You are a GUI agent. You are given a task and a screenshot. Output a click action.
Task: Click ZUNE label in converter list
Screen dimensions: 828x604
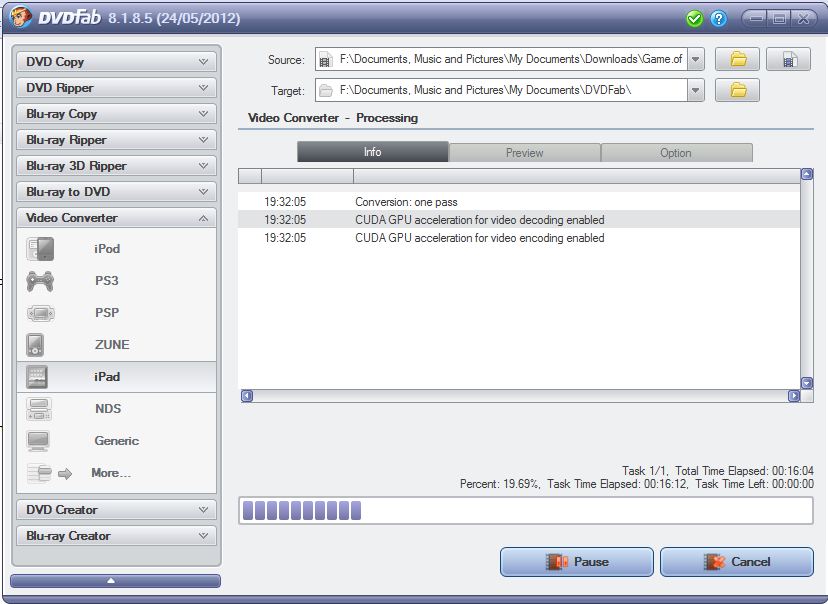pos(112,345)
